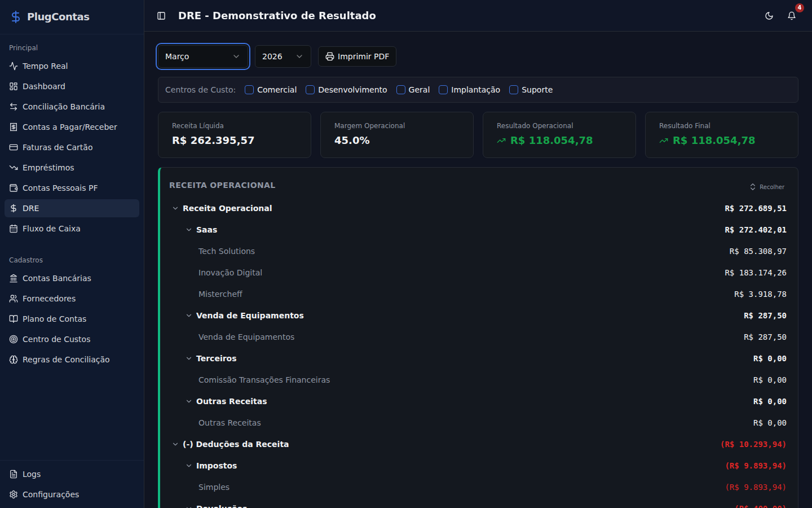The image size is (812, 508).
Task: Open the Empréstimos section
Action: (48, 167)
